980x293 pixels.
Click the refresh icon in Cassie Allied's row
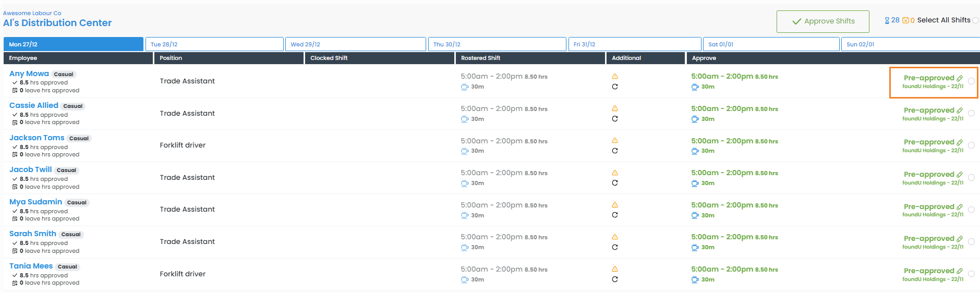point(615,119)
